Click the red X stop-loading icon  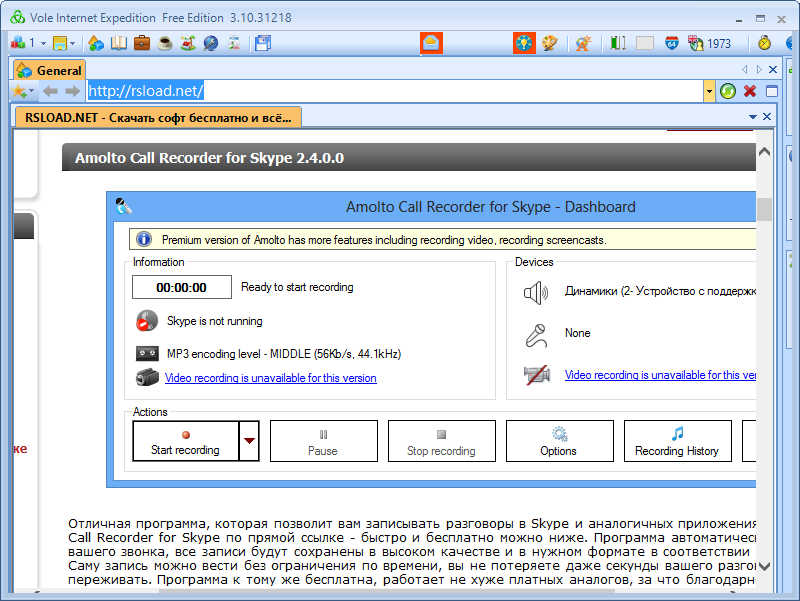(x=751, y=91)
